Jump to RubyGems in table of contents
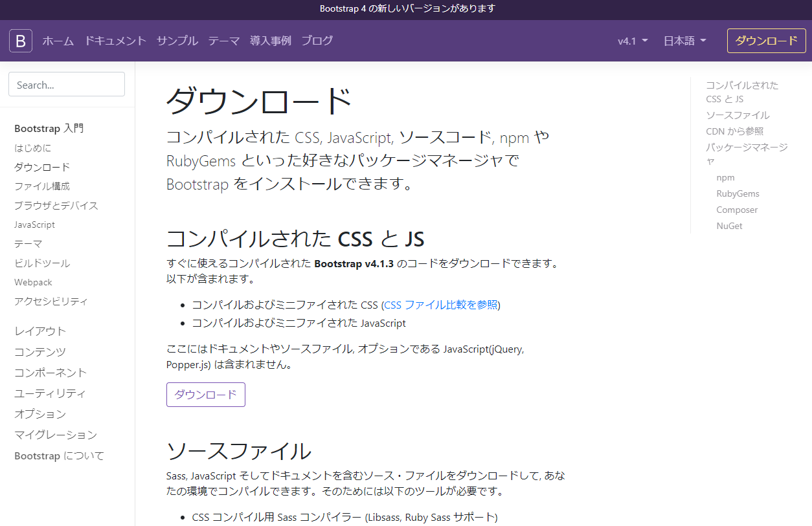 [x=738, y=193]
